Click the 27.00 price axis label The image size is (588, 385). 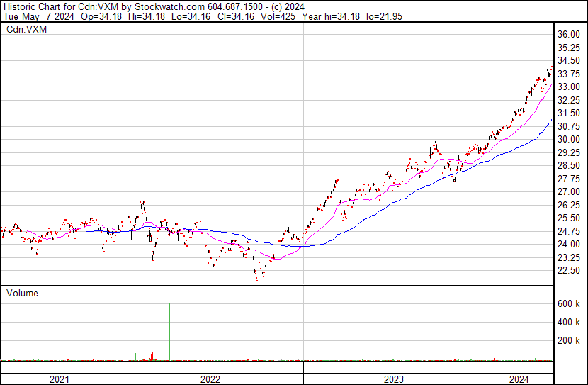[x=569, y=192]
